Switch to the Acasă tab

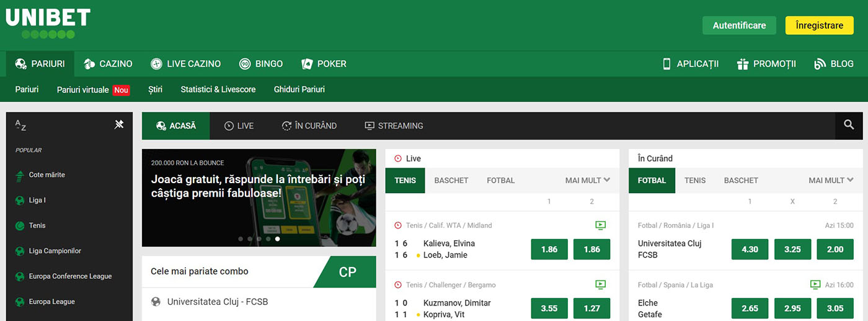[176, 125]
